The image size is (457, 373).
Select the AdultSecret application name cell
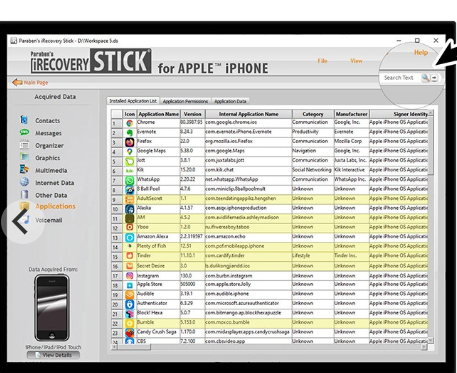coord(158,199)
